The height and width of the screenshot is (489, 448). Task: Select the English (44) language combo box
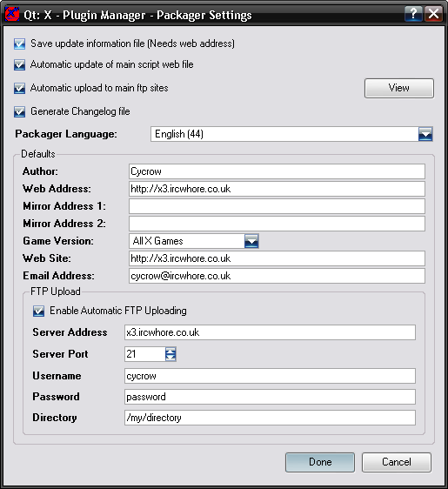[x=291, y=134]
